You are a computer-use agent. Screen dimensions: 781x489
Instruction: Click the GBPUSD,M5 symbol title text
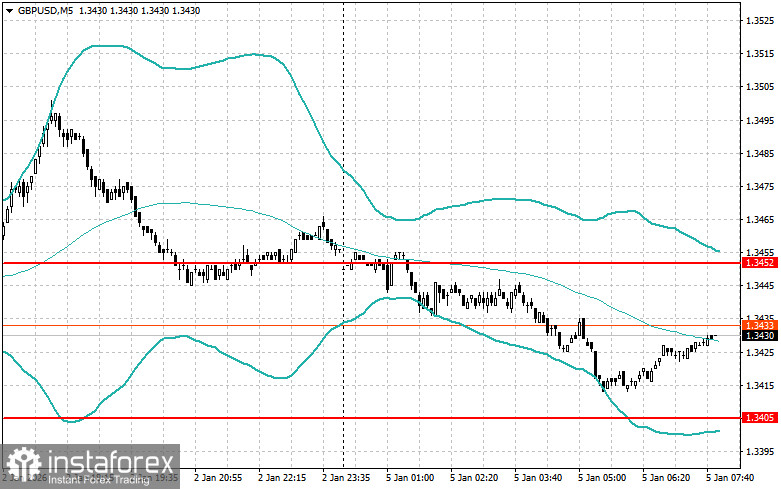tap(45, 10)
